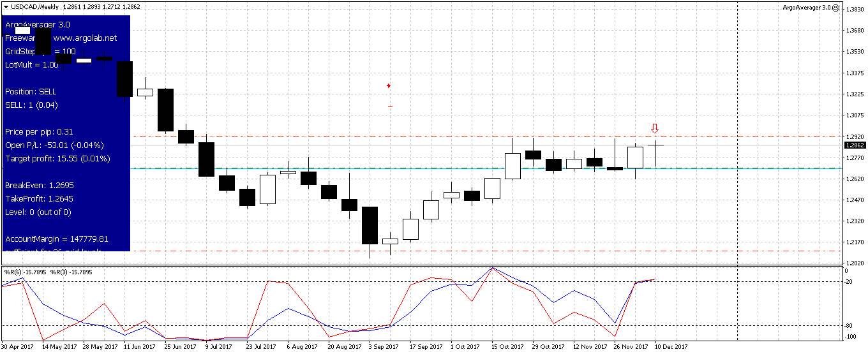Click the %R(3) -15.7895 indicator label

(x=71, y=272)
